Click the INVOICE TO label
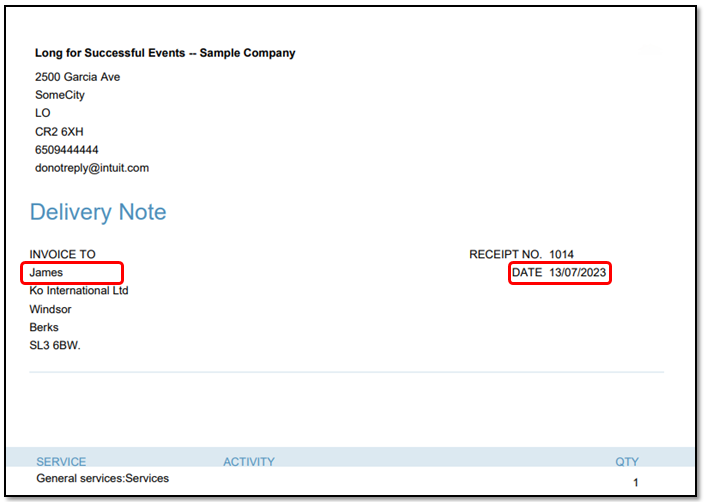The height and width of the screenshot is (502, 705). (x=62, y=254)
